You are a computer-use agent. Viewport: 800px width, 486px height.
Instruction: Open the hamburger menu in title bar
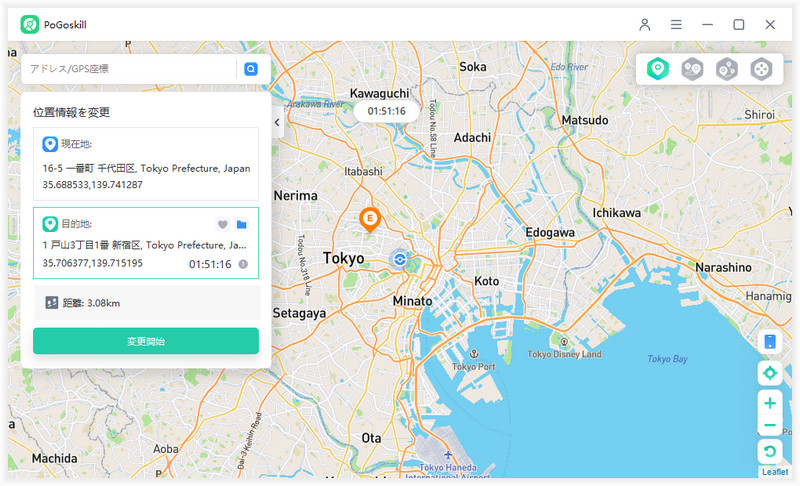click(x=676, y=24)
